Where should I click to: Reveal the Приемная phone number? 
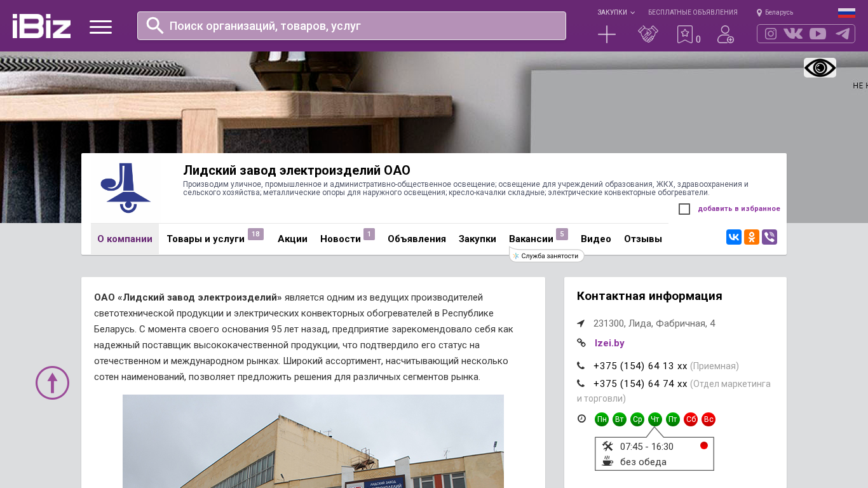point(641,366)
